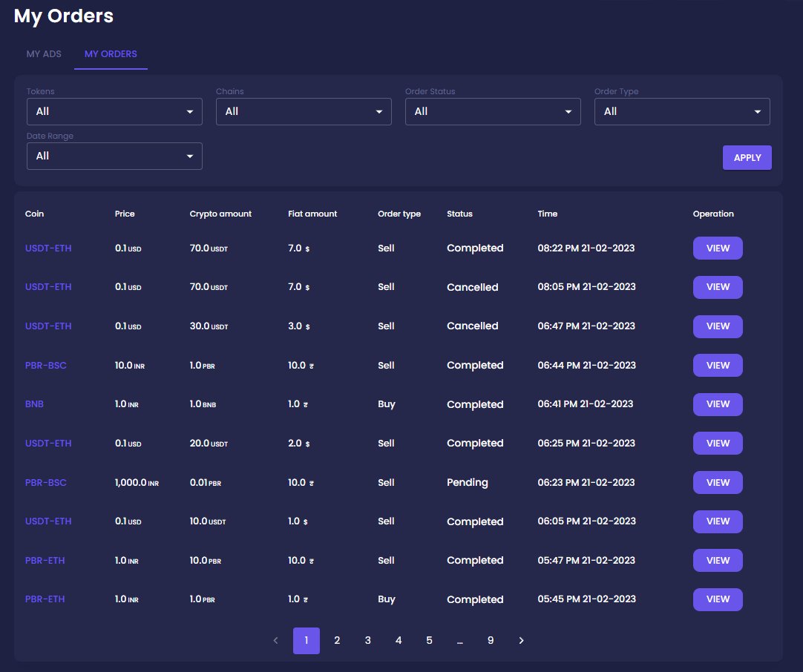
Task: Click the 1,000.0 INR price value
Action: 137,483
